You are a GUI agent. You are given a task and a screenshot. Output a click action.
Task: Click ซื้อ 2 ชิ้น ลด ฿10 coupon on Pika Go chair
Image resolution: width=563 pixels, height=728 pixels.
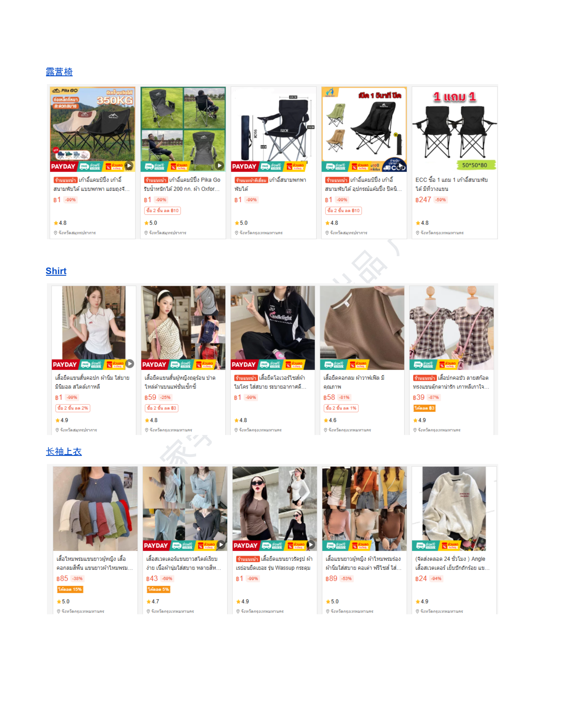162,211
